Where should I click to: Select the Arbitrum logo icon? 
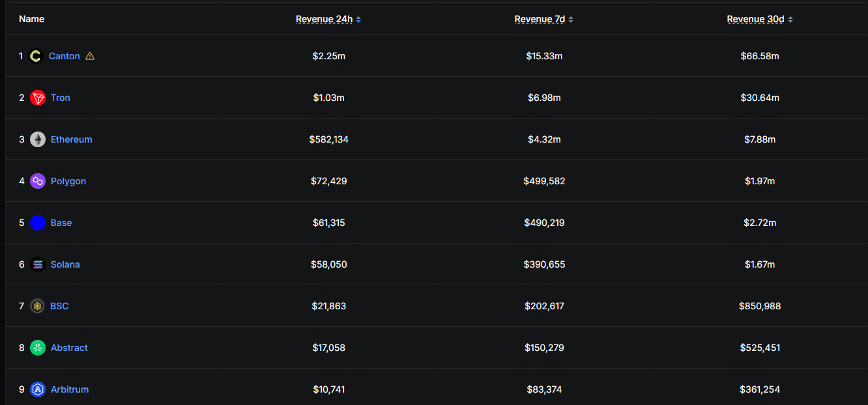(x=37, y=389)
